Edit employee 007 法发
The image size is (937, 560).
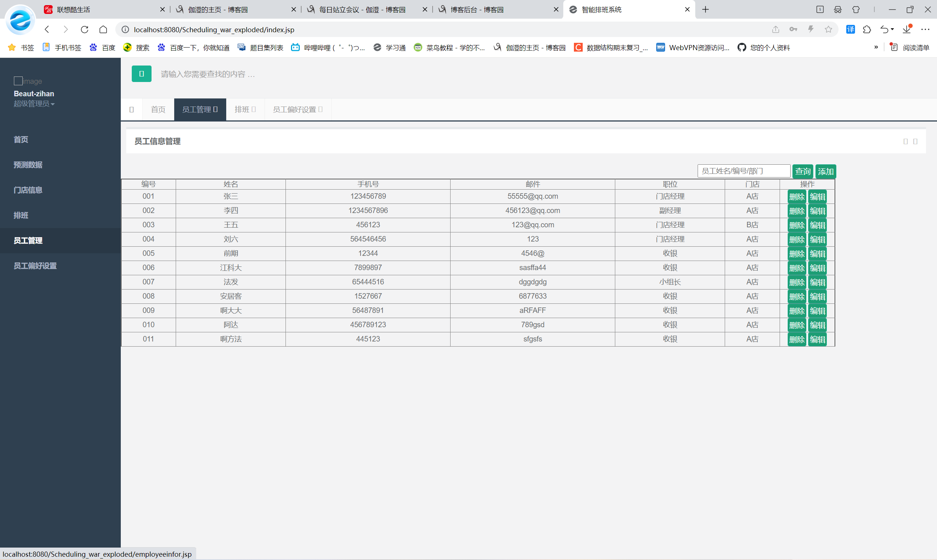817,282
